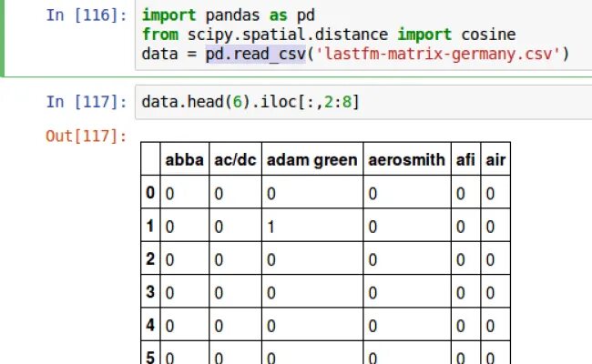Click the 'air' column header
The height and width of the screenshot is (364, 592).
pos(495,160)
